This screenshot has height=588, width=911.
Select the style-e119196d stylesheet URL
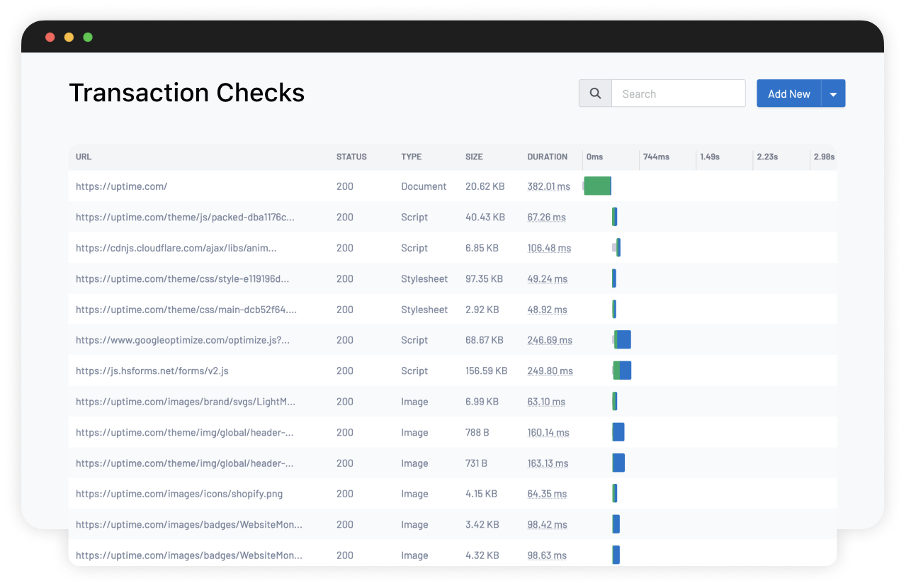pyautogui.click(x=182, y=279)
